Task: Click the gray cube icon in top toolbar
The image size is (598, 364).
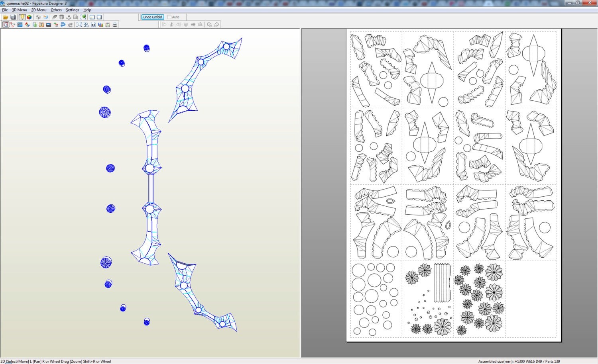Action: [38, 17]
